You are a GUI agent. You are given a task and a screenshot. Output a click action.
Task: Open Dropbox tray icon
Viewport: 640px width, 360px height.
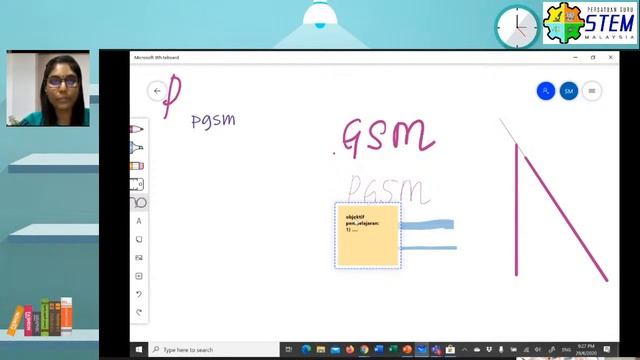coord(489,350)
